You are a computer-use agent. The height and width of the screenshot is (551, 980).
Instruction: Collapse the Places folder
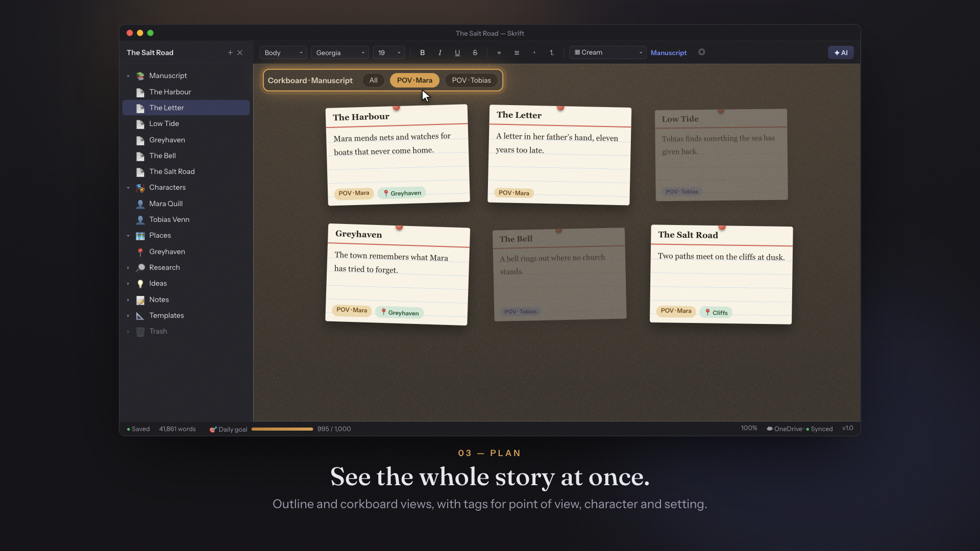click(128, 236)
